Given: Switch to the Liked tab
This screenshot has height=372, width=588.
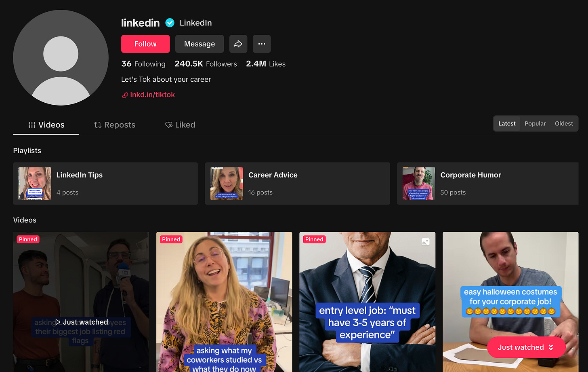Looking at the screenshot, I should [180, 125].
